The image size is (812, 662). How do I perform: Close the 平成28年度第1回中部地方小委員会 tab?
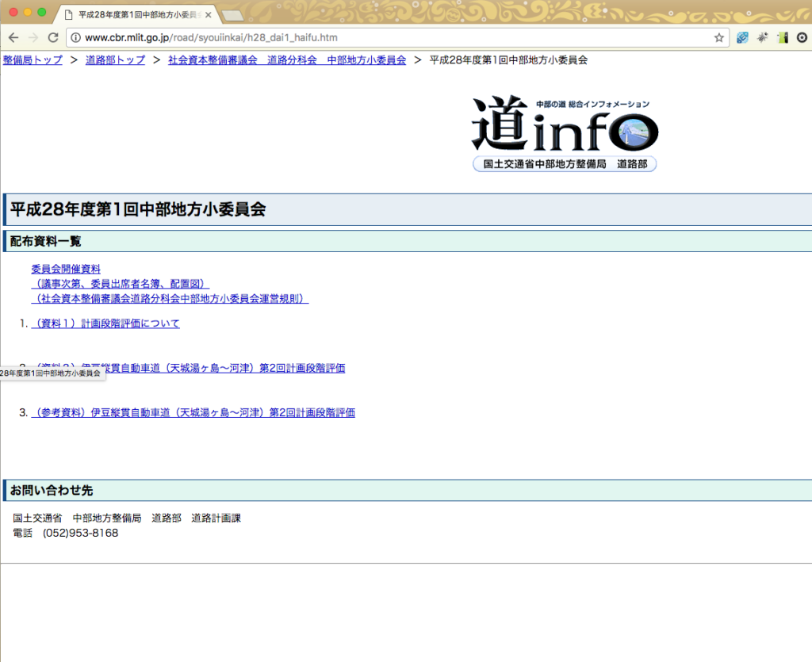click(209, 15)
